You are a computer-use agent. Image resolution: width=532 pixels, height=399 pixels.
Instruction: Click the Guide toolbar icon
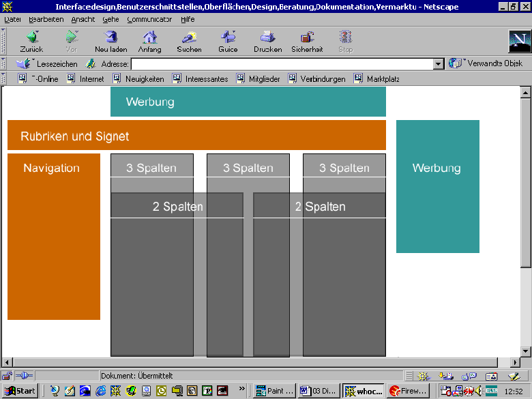point(228,38)
